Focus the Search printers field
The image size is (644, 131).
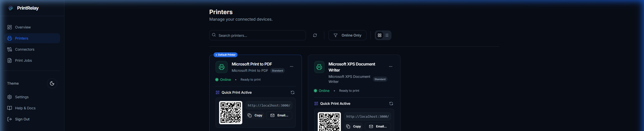(x=257, y=35)
